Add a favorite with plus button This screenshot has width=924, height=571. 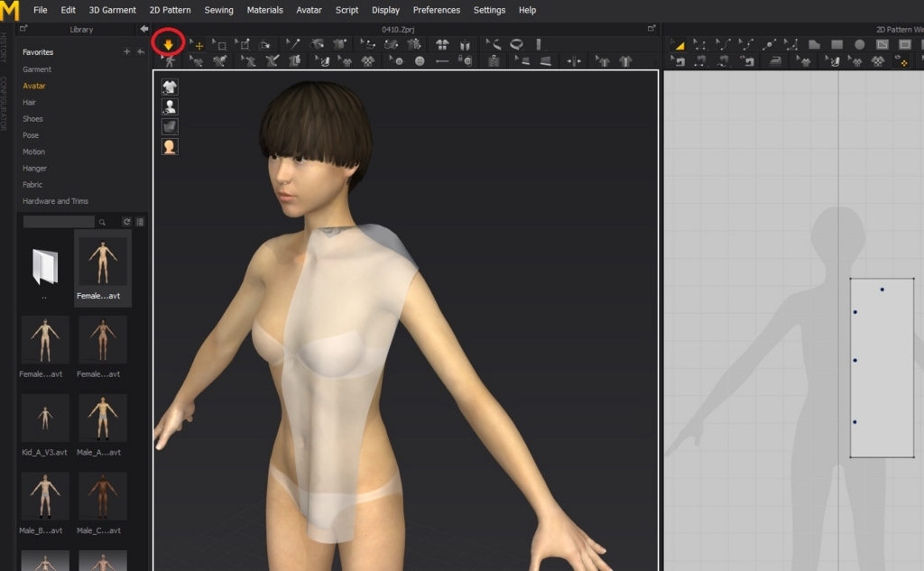126,51
